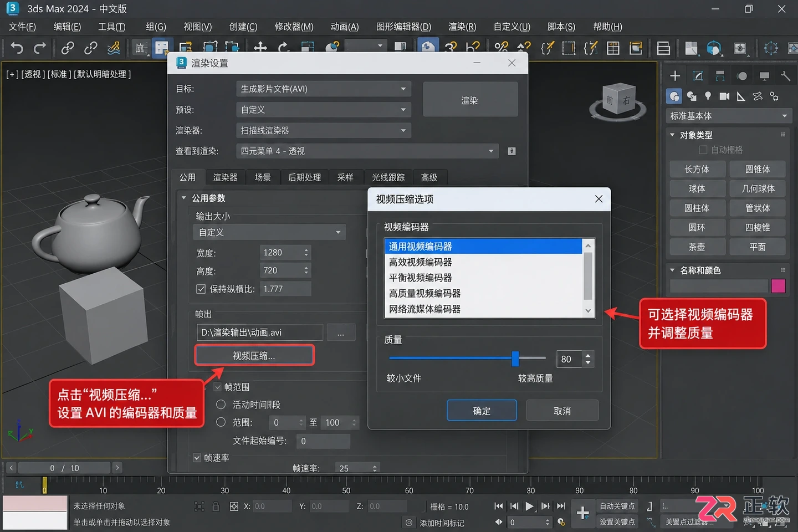This screenshot has height=532, width=798.
Task: Select the 活动时间段 radio button
Action: coord(221,405)
